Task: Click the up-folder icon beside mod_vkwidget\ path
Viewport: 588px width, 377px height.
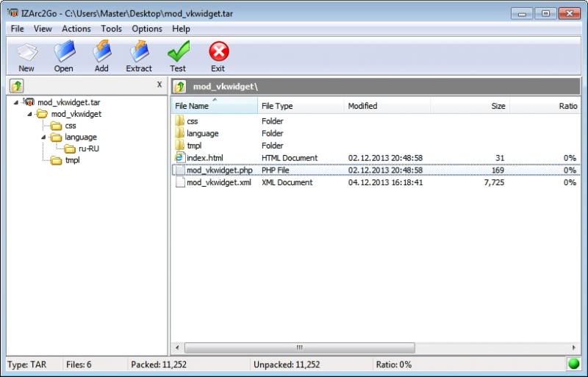Action: (179, 87)
